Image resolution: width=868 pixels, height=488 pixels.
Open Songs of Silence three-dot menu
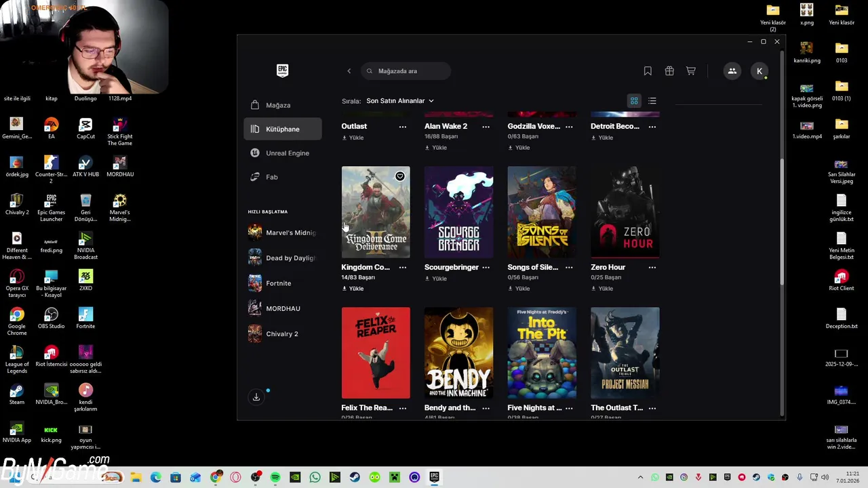click(569, 268)
